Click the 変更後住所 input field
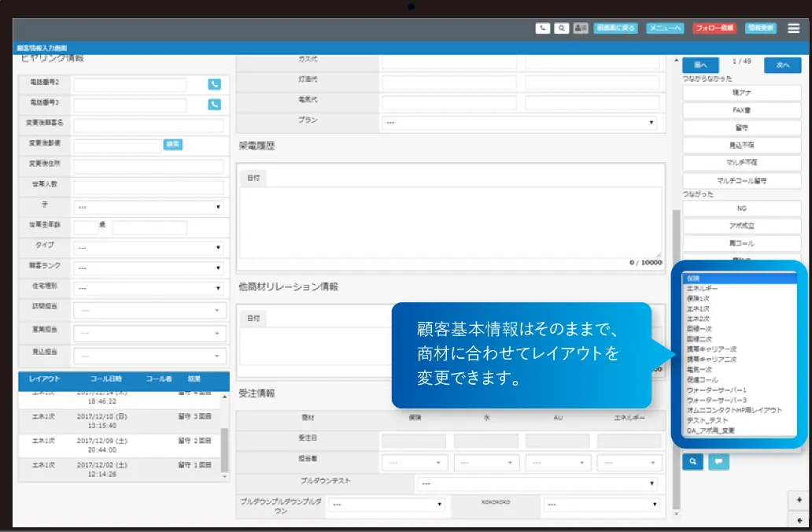Viewport: 812px width, 532px height. coord(149,166)
